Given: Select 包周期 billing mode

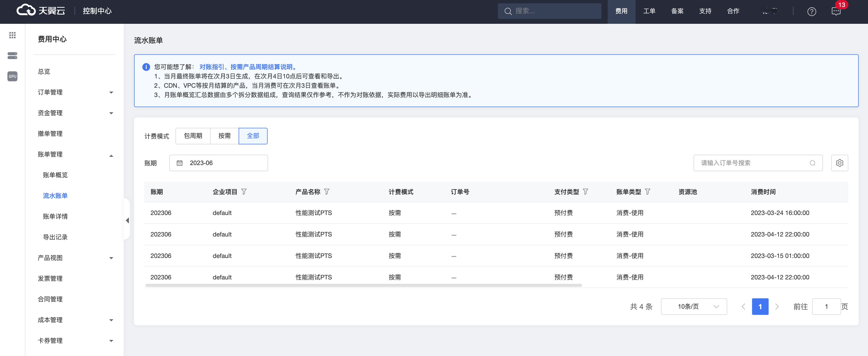Looking at the screenshot, I should coord(193,136).
